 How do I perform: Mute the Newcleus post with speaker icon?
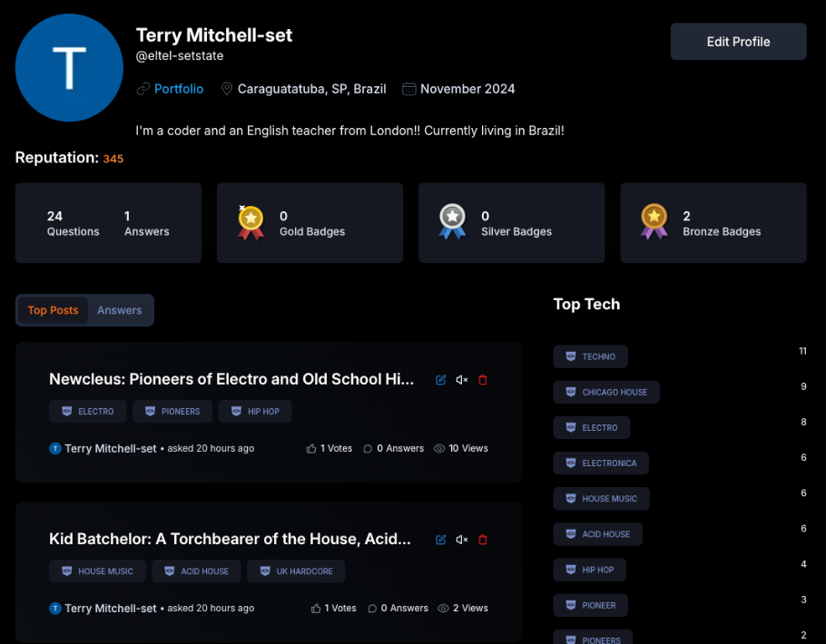(x=461, y=380)
